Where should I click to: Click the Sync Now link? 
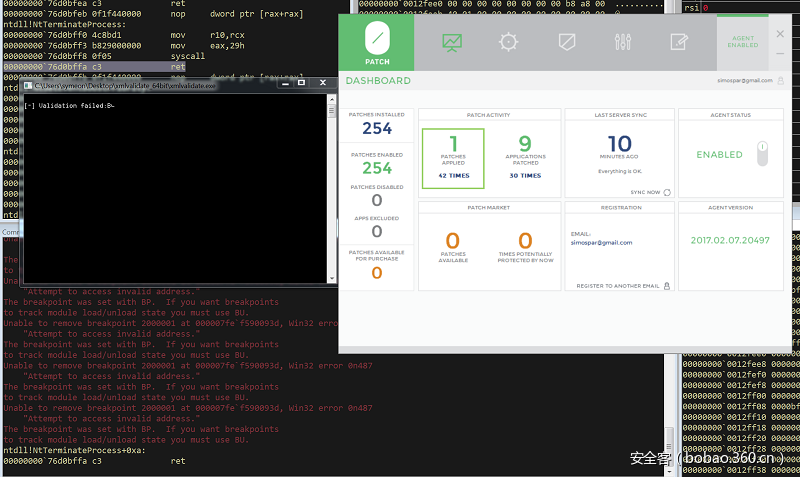[645, 192]
